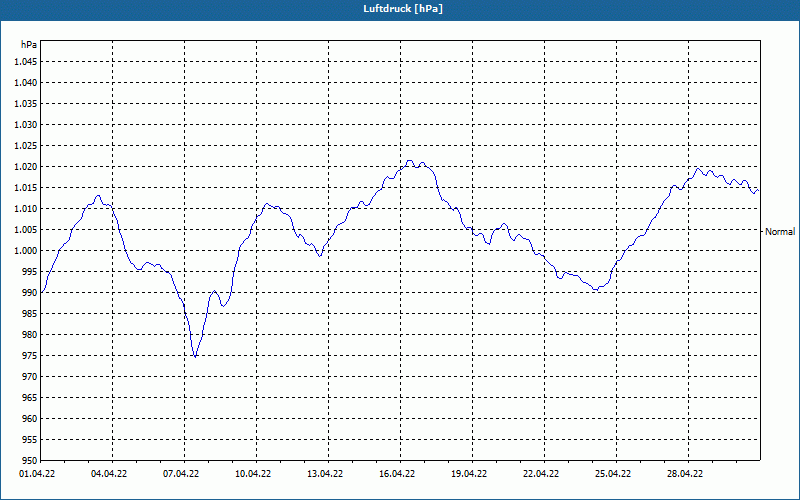The height and width of the screenshot is (500, 800).
Task: Click the Luftdruck [hPa] chart title
Action: tap(403, 9)
